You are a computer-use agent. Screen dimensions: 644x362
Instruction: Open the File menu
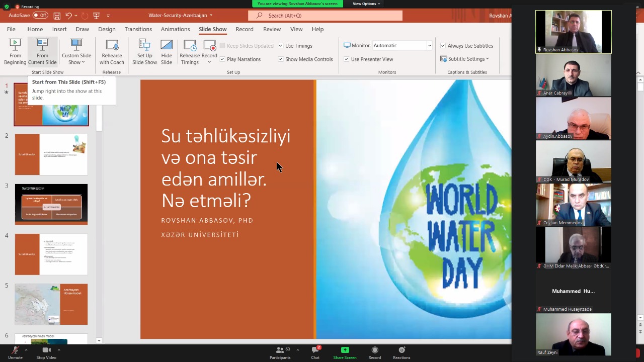(11, 29)
